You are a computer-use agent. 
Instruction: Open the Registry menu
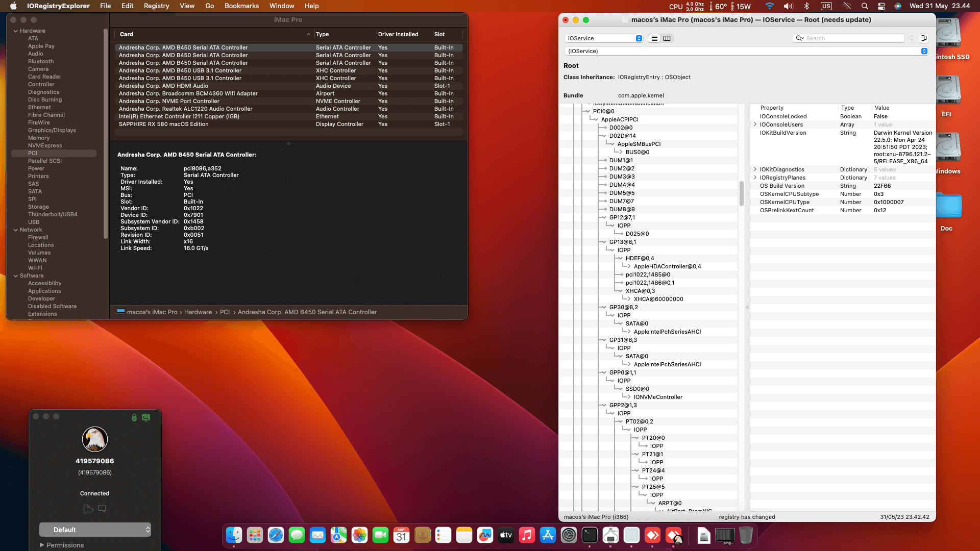tap(156, 6)
